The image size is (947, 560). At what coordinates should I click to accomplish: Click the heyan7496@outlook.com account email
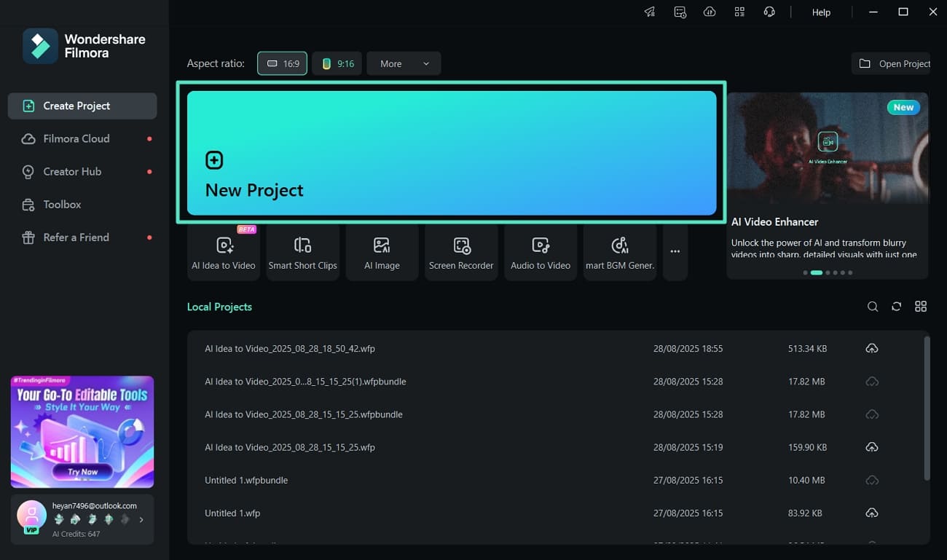click(x=95, y=505)
